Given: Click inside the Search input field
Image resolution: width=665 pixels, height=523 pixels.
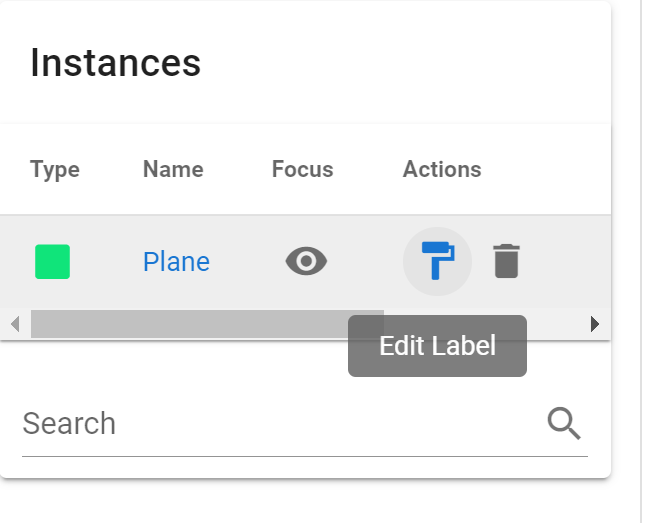Looking at the screenshot, I should [x=270, y=424].
